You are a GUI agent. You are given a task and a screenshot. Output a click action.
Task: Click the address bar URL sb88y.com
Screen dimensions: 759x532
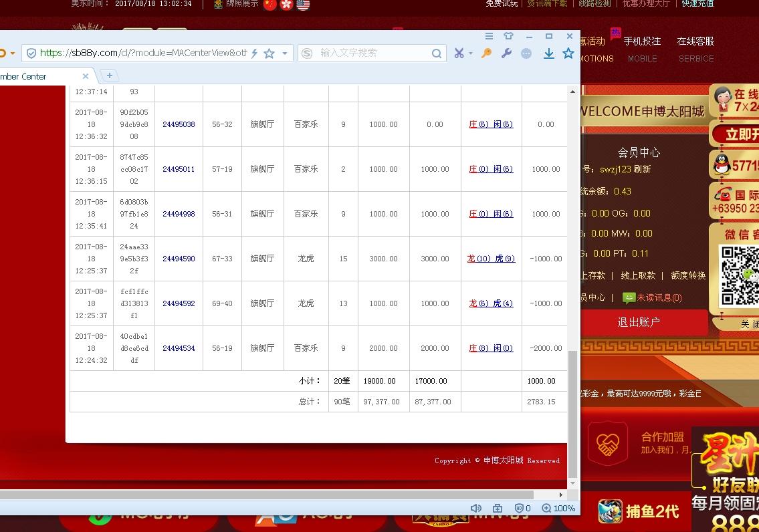coord(143,53)
